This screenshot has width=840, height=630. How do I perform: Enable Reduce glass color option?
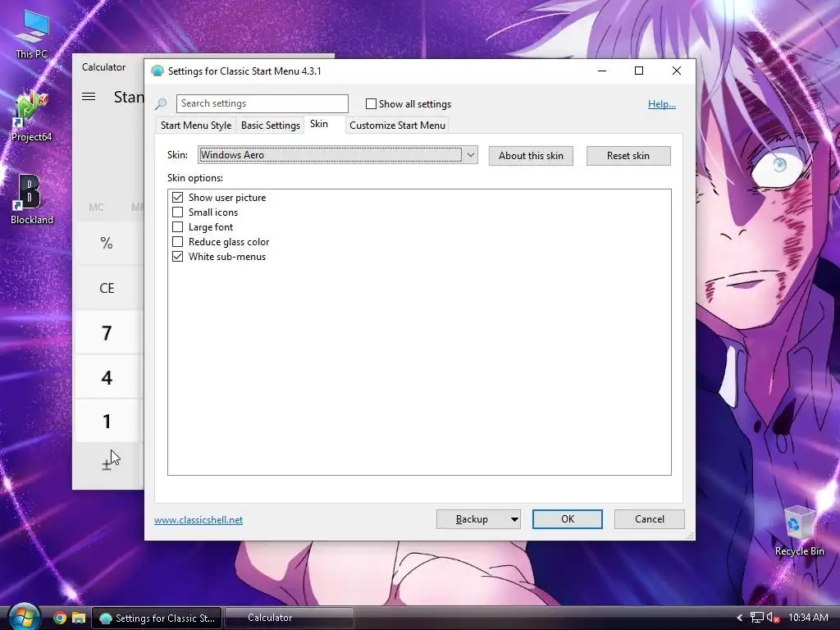pyautogui.click(x=177, y=242)
